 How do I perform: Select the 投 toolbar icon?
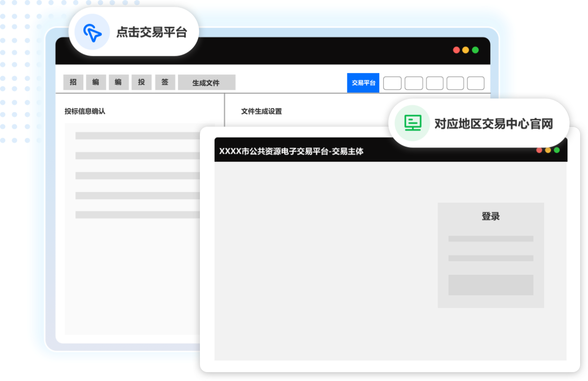[142, 82]
